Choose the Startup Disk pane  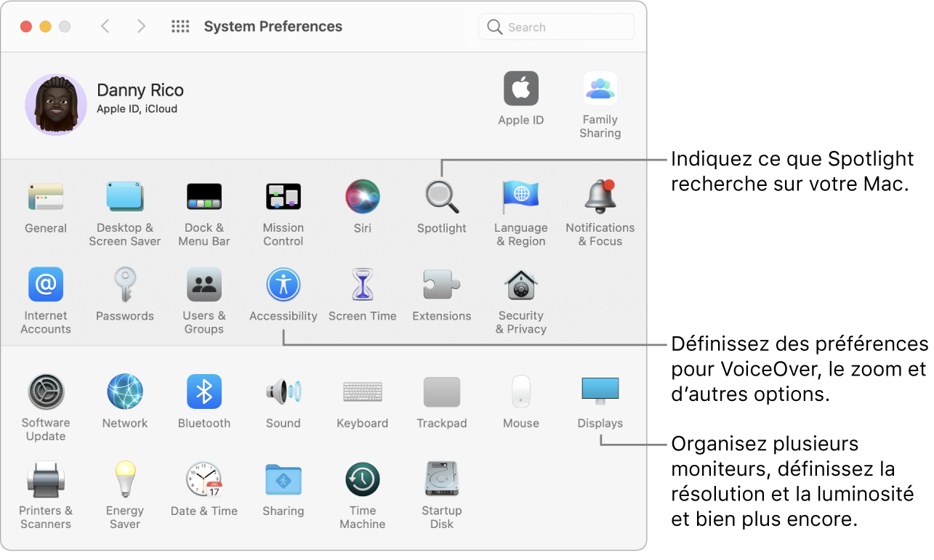click(441, 480)
